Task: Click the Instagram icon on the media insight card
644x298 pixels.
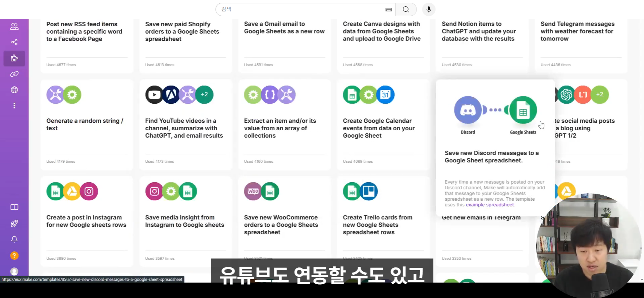Action: [154, 191]
